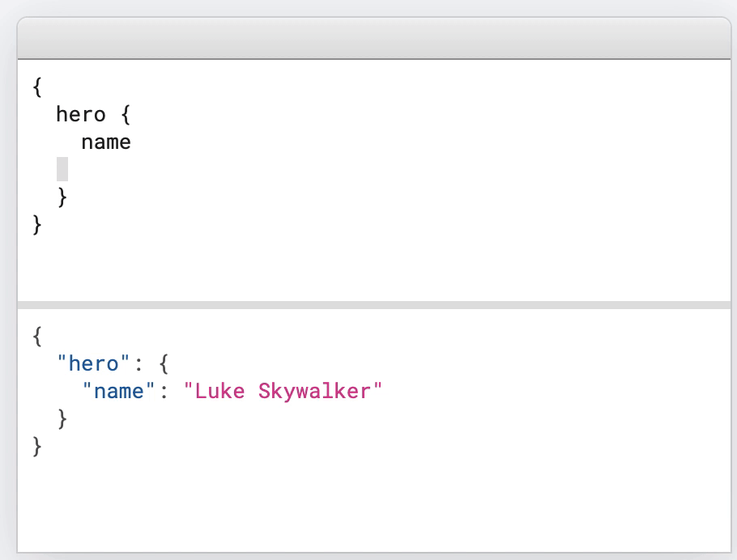737x560 pixels.
Task: Click the final closing brace of the result
Action: tap(37, 446)
